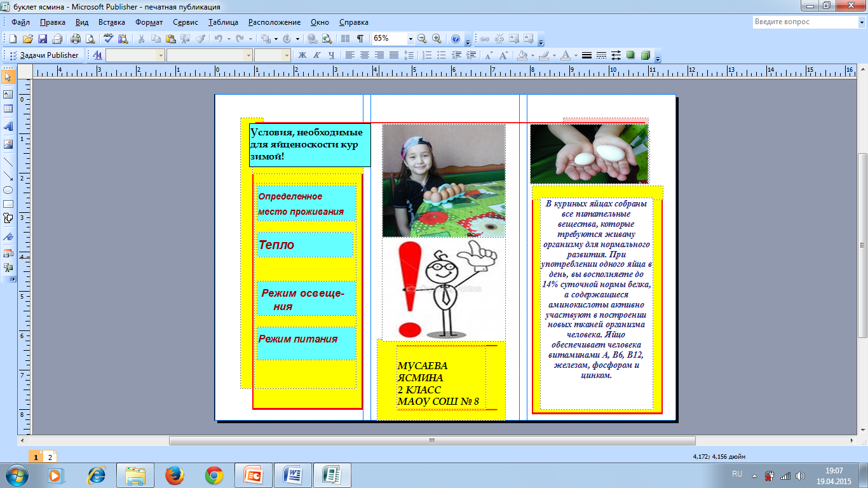The width and height of the screenshot is (868, 488).
Task: Click the Zoom In magnifier
Action: 437,39
